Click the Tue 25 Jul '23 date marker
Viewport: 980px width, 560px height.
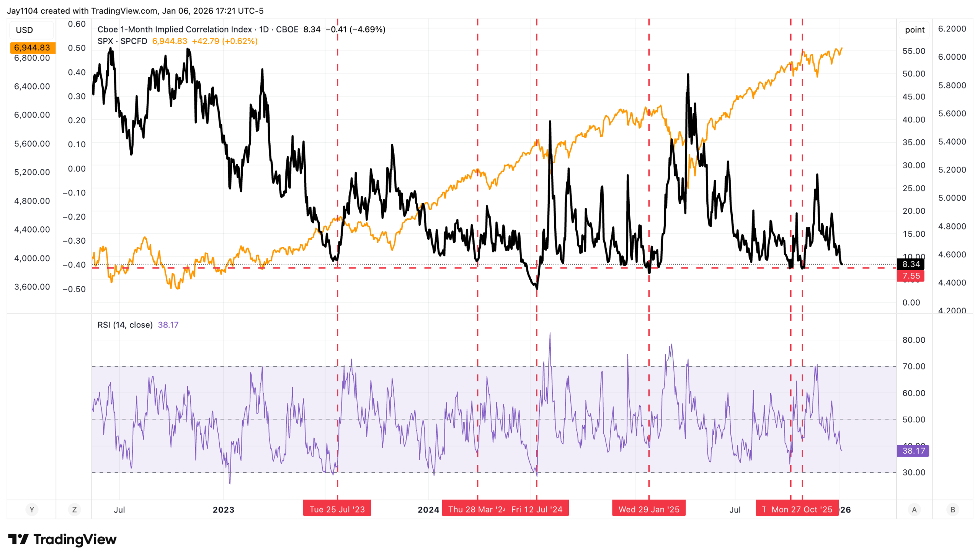pyautogui.click(x=337, y=510)
